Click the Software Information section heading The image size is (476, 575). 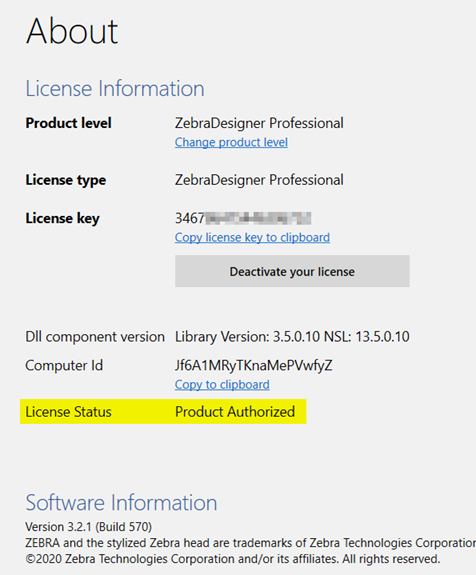pyautogui.click(x=121, y=502)
